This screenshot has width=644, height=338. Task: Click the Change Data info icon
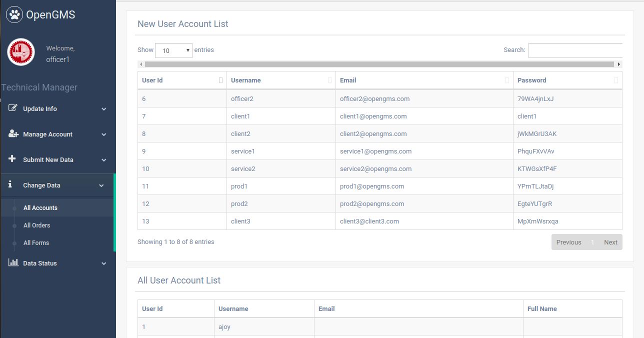click(10, 184)
